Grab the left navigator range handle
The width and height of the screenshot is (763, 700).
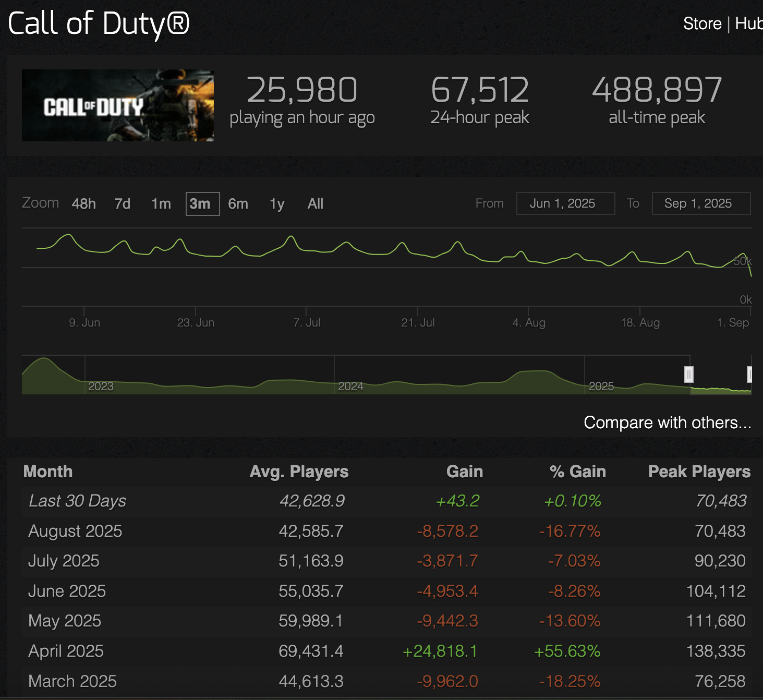coord(689,375)
